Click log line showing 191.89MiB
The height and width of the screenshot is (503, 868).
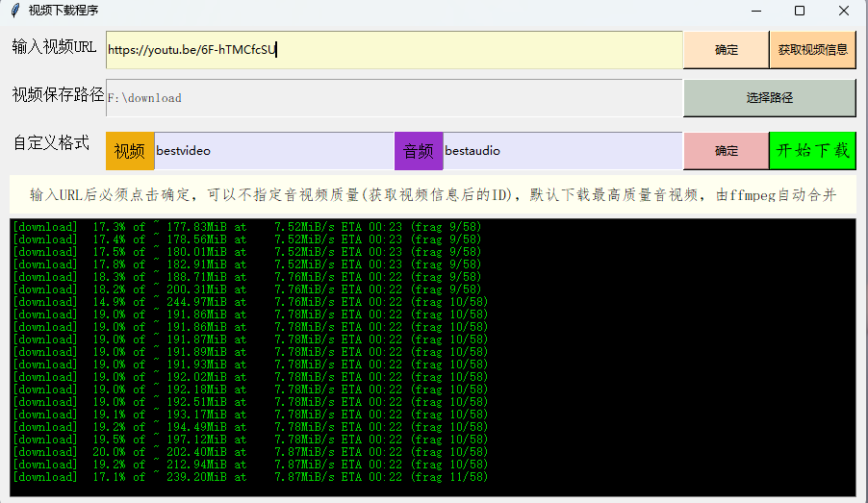click(250, 352)
